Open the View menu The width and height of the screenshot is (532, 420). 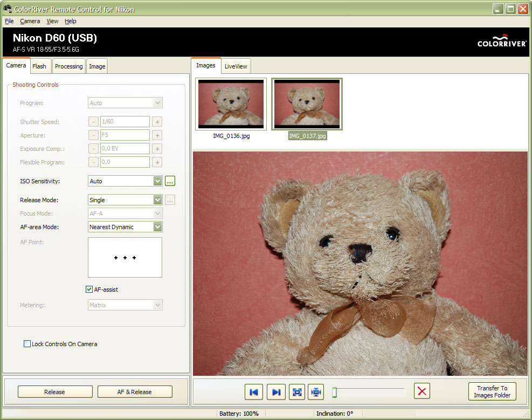tap(52, 21)
